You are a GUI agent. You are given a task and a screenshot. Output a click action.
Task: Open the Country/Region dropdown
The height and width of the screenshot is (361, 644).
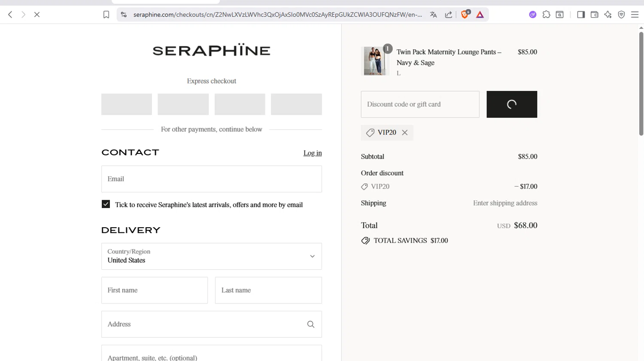(212, 256)
